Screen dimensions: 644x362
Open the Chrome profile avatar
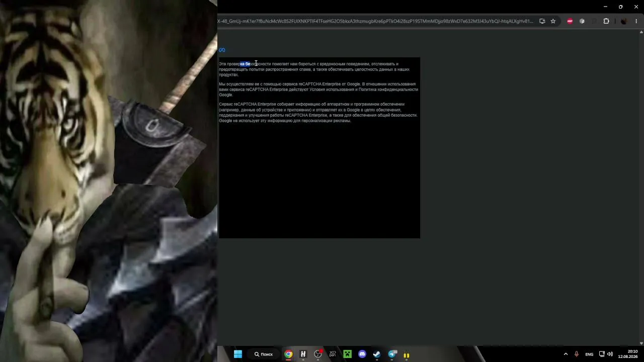[x=624, y=21]
